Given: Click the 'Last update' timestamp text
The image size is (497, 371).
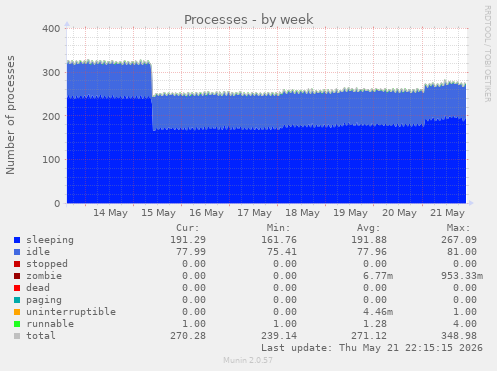Looking at the screenshot, I should pyautogui.click(x=372, y=348).
